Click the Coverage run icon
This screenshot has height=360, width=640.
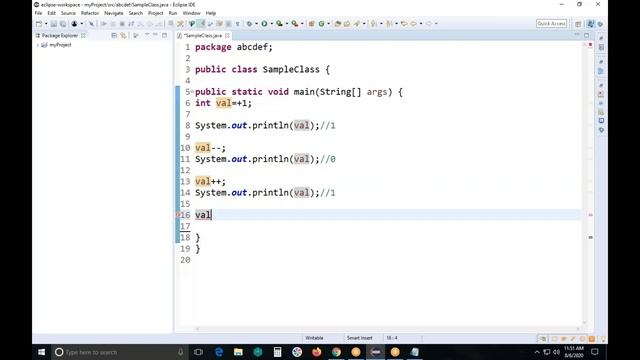279,24
